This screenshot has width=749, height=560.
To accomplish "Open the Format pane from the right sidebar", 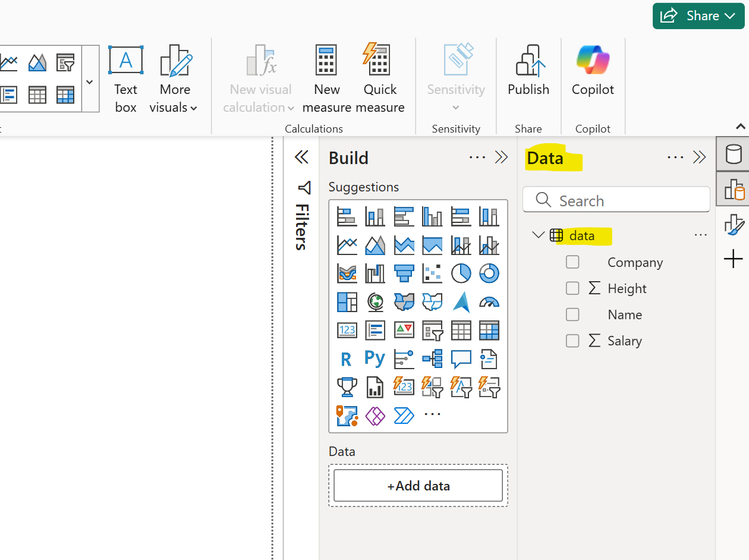I will pos(735,225).
